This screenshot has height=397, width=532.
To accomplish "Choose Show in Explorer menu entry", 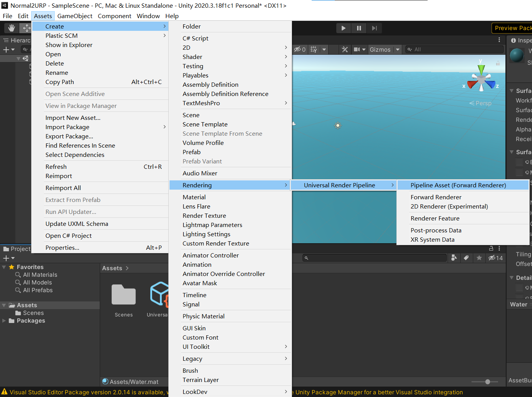I will (x=100, y=45).
